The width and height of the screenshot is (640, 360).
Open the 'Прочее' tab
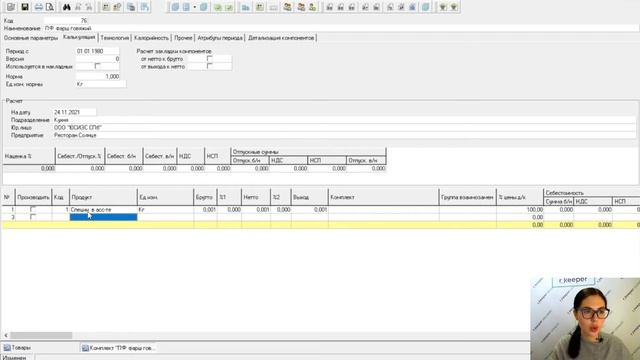(183, 38)
